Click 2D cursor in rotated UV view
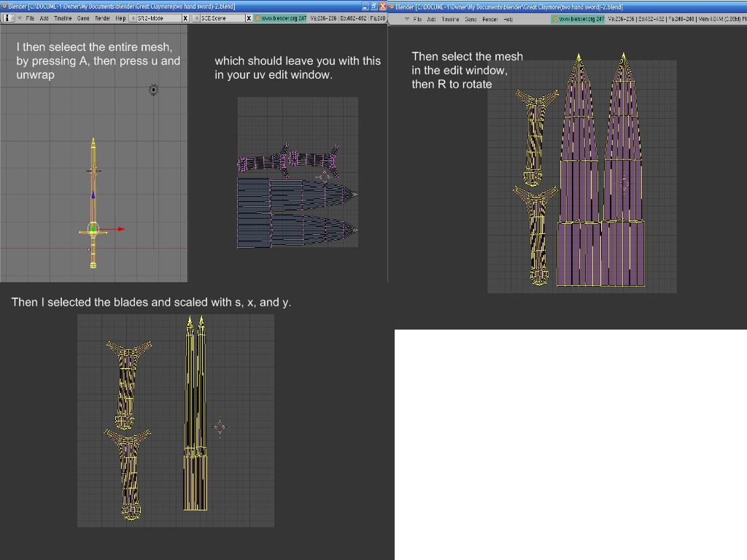 (624, 183)
